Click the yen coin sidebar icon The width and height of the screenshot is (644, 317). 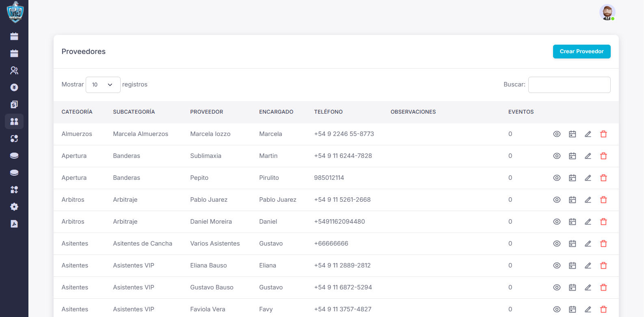coord(14,88)
